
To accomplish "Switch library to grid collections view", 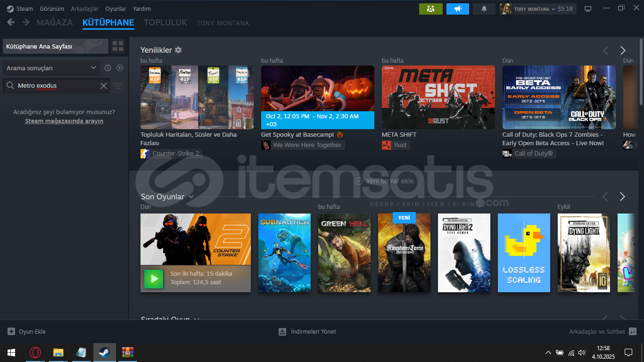I will (118, 46).
